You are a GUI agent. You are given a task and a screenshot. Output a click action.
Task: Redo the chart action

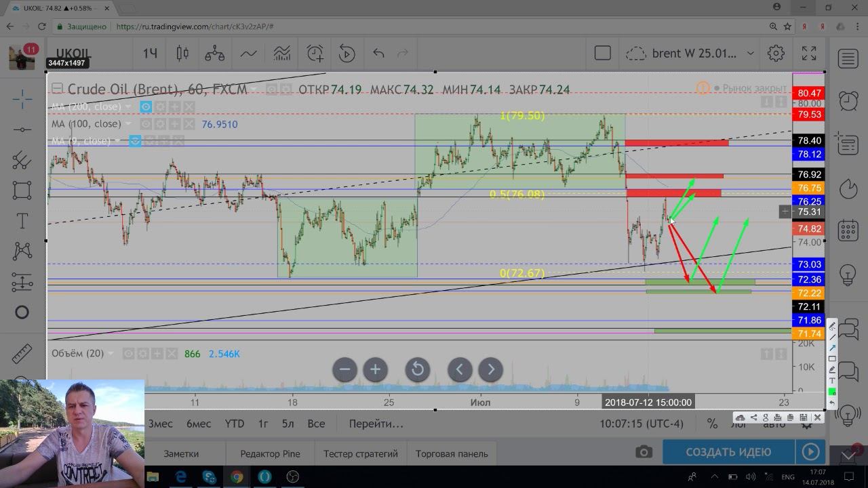403,54
